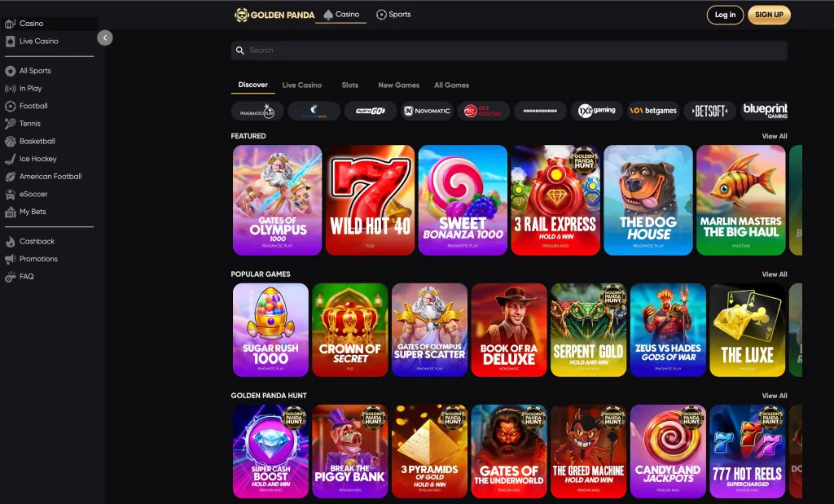
Task: Pick the 1x2 gaming provider logo
Action: tap(597, 111)
